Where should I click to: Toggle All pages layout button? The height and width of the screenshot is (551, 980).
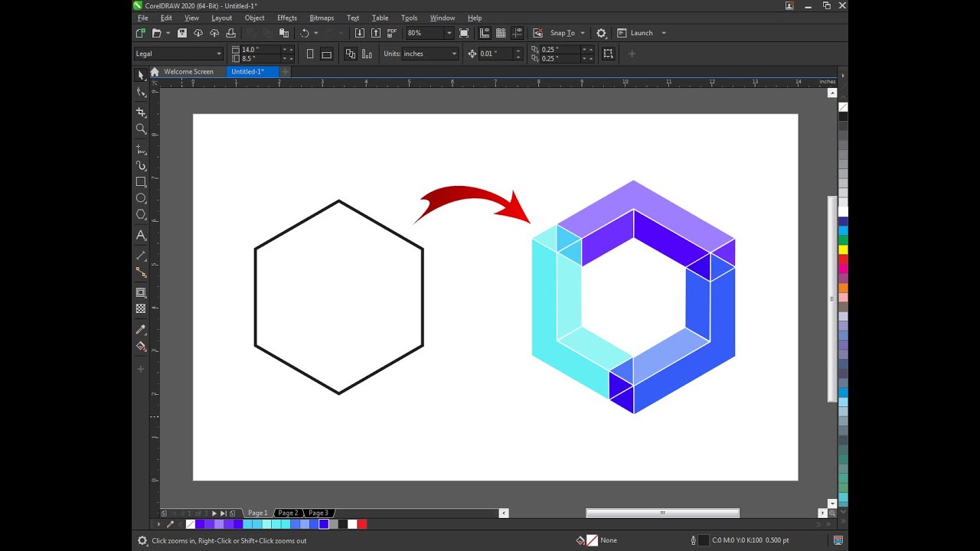351,54
